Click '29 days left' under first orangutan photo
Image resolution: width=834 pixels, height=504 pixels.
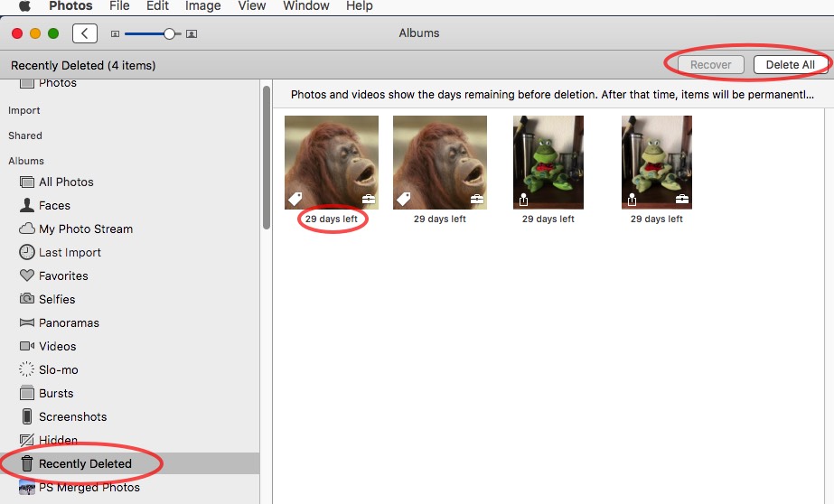(332, 219)
